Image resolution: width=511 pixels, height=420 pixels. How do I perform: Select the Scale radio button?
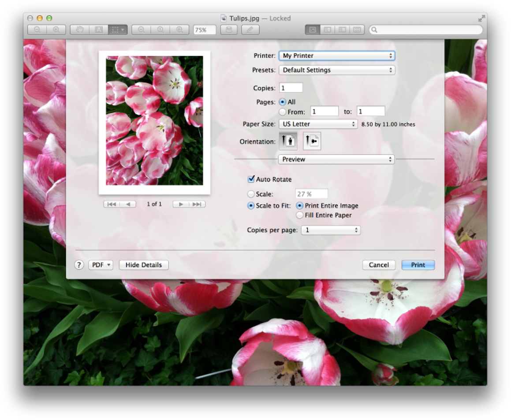[251, 194]
